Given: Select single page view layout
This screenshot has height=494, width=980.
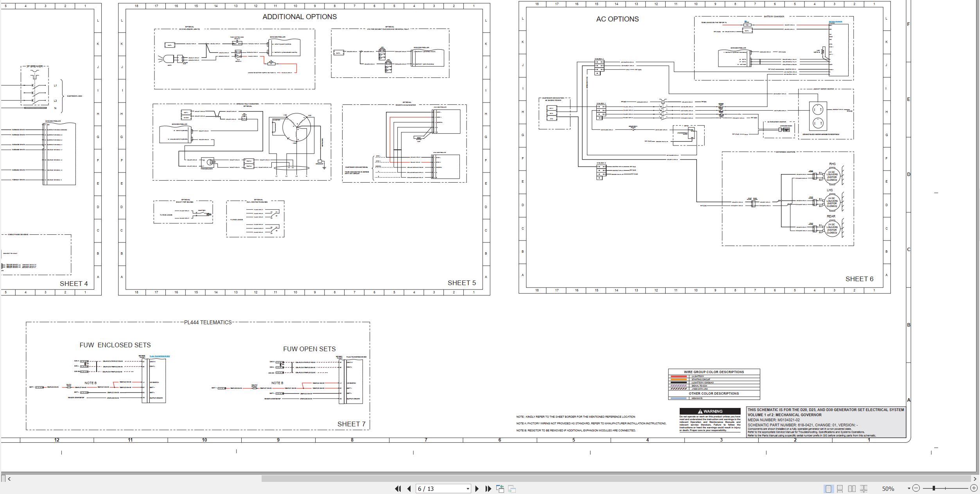Looking at the screenshot, I should tap(828, 489).
